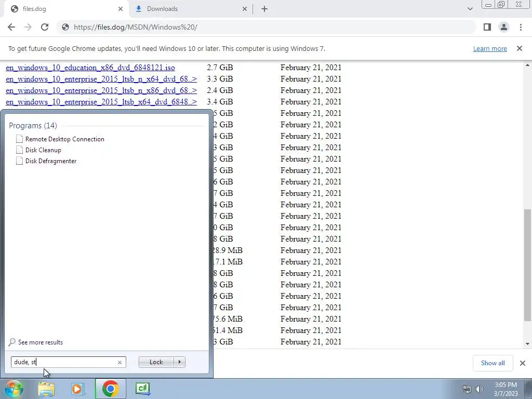Switch to Chrome in taskbar
This screenshot has height=399, width=532.
pyautogui.click(x=110, y=389)
